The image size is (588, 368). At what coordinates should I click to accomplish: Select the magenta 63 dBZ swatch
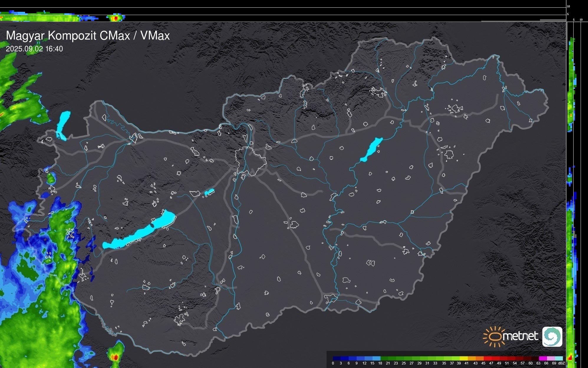542,358
